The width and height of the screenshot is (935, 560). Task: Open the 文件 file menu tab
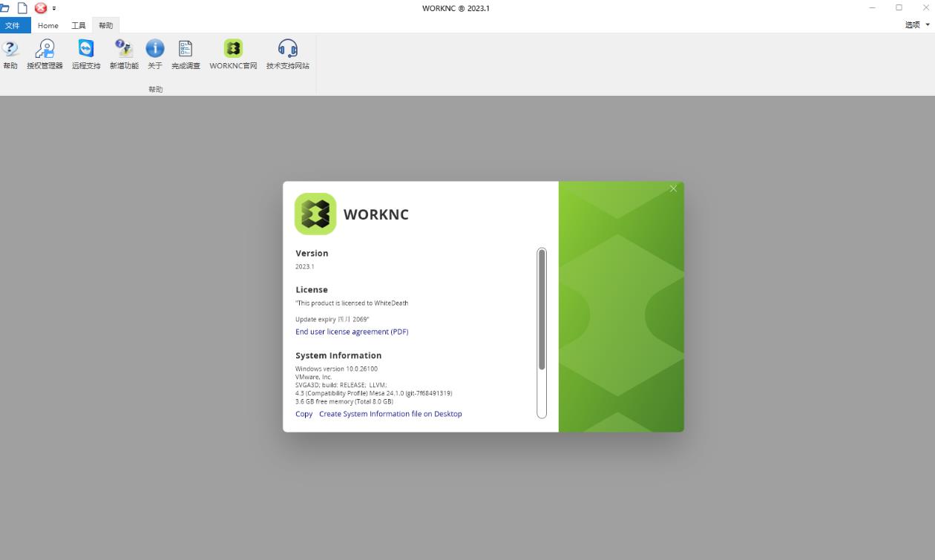click(x=13, y=25)
